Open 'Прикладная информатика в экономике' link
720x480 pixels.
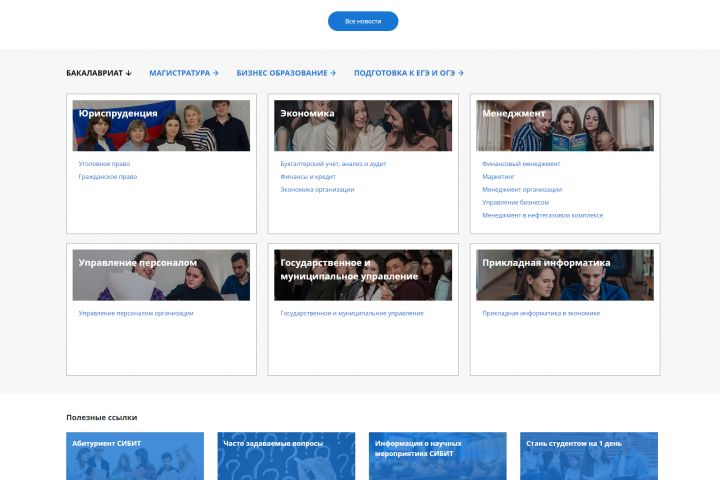tap(541, 313)
